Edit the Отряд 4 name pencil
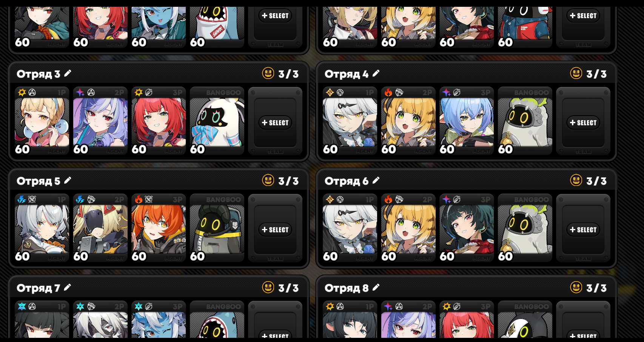The height and width of the screenshot is (342, 644). click(376, 73)
